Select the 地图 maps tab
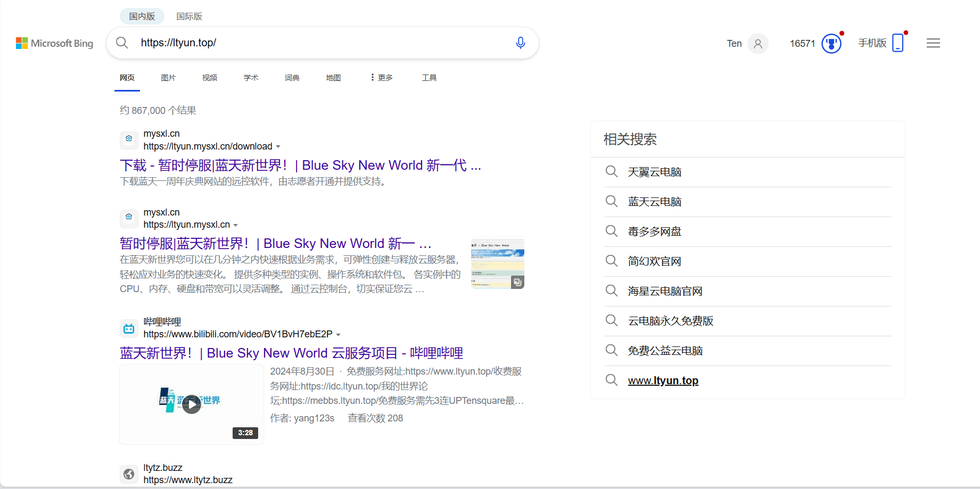Viewport: 980px width, 489px height. (x=333, y=78)
